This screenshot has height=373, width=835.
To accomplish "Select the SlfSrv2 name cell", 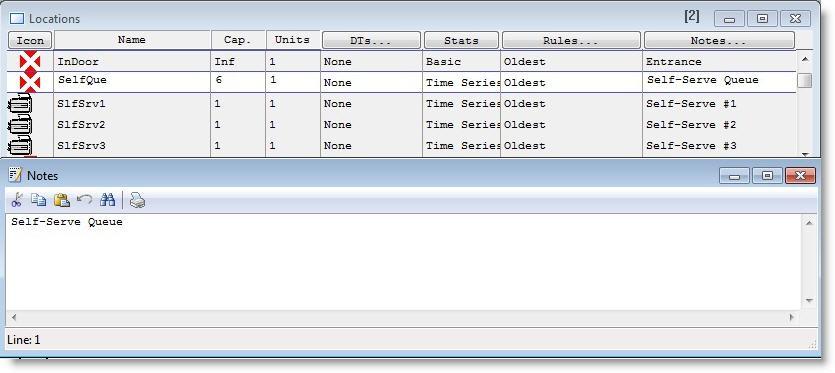I will pyautogui.click(x=132, y=125).
